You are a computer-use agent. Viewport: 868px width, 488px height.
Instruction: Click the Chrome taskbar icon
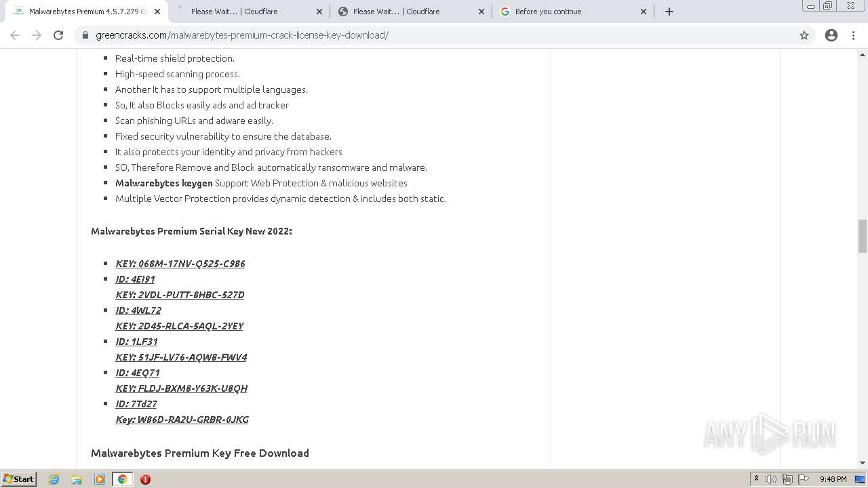(x=122, y=479)
